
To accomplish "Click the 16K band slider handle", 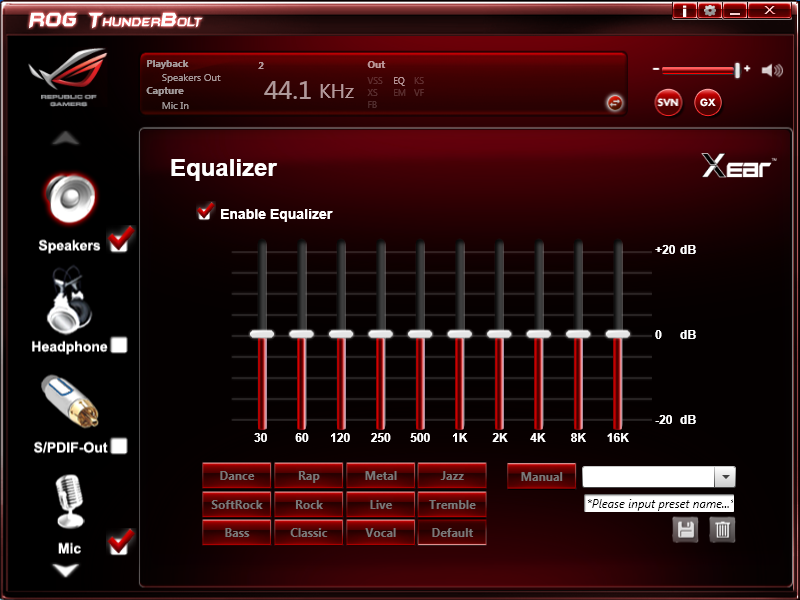I will 617,334.
